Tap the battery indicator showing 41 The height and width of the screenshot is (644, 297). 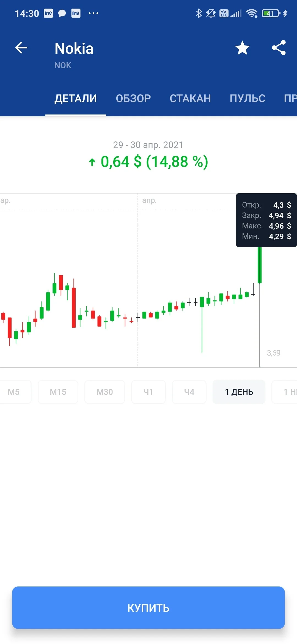point(271,13)
